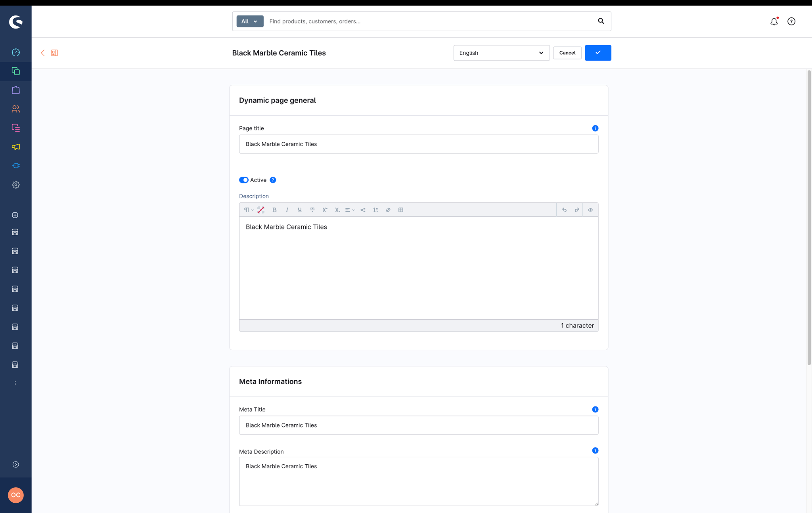Open the Orders bag sidebar icon
The height and width of the screenshot is (513, 812).
click(15, 90)
